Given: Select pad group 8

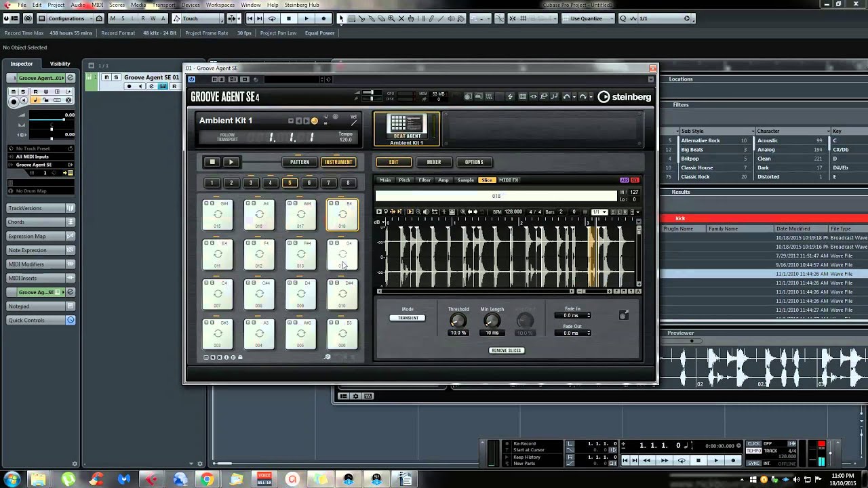Looking at the screenshot, I should click(348, 183).
